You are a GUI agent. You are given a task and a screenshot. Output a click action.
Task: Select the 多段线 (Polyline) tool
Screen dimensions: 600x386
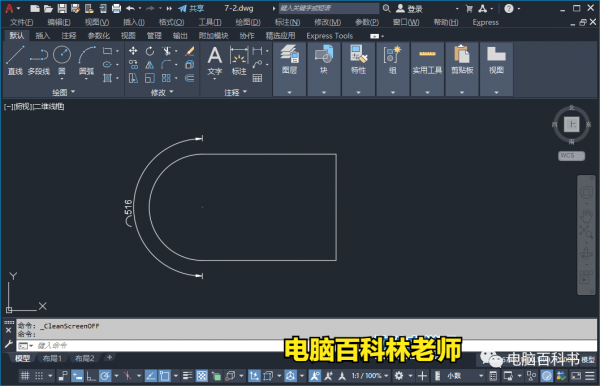[x=39, y=60]
